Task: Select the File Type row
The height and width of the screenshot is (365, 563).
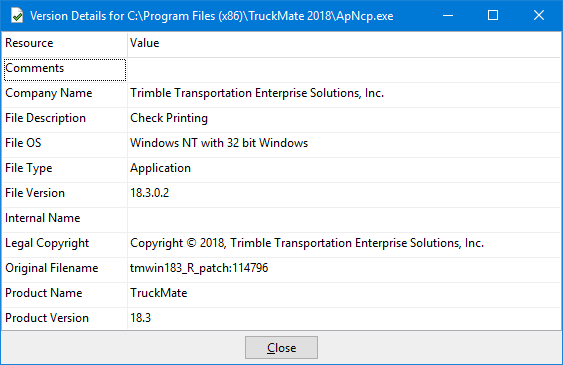Action: (281, 168)
